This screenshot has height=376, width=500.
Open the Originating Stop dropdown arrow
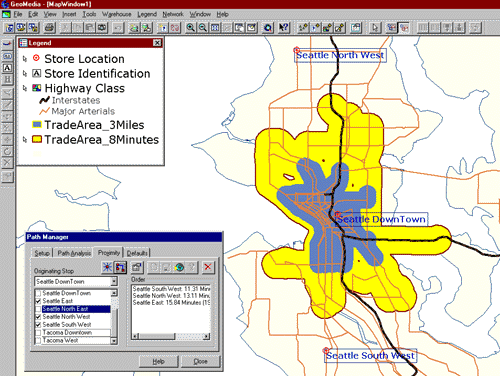[x=114, y=282]
